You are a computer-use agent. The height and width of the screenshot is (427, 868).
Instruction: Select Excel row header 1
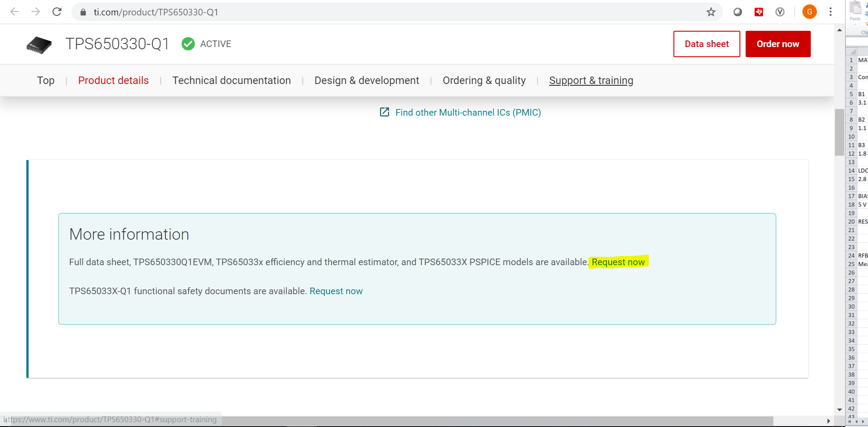pyautogui.click(x=851, y=60)
